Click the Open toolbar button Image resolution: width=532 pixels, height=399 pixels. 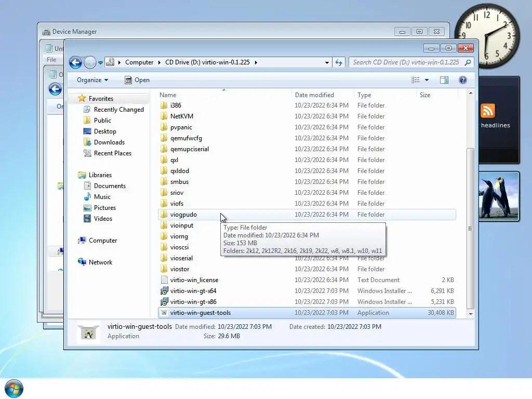pos(137,80)
